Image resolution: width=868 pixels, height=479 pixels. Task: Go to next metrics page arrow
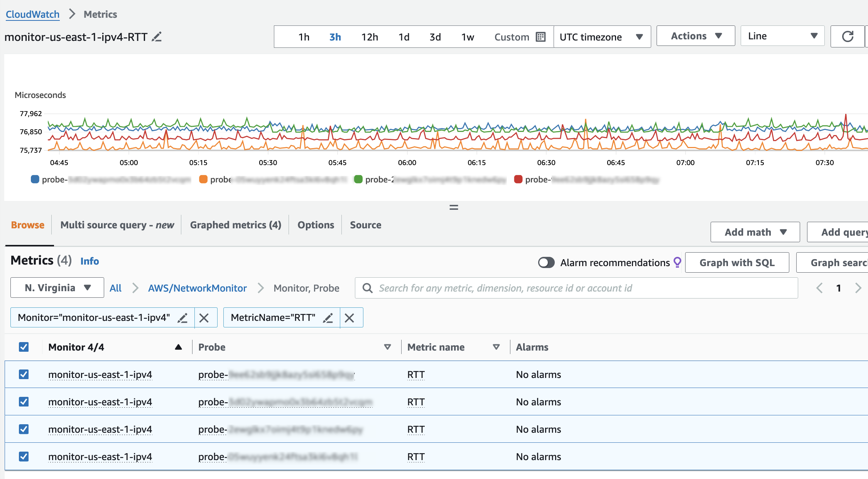[858, 288]
